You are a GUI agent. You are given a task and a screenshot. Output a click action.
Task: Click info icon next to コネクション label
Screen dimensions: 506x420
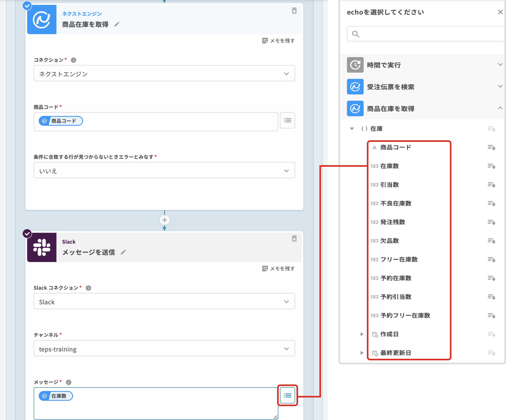(x=74, y=60)
